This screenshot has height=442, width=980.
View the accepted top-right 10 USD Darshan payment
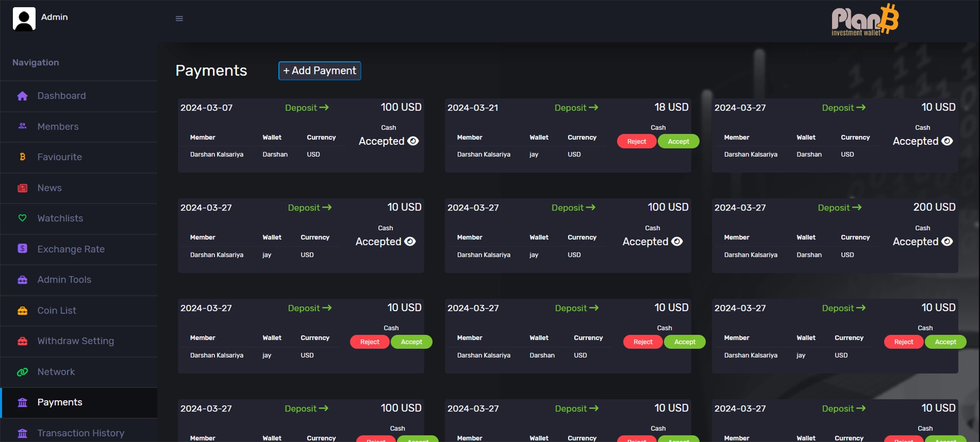[x=947, y=141]
